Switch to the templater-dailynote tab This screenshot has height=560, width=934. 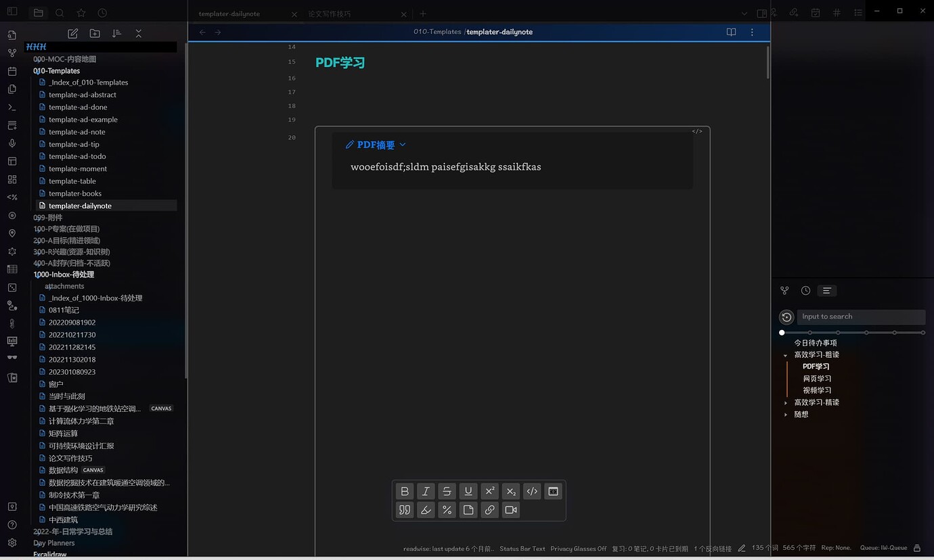pyautogui.click(x=229, y=14)
